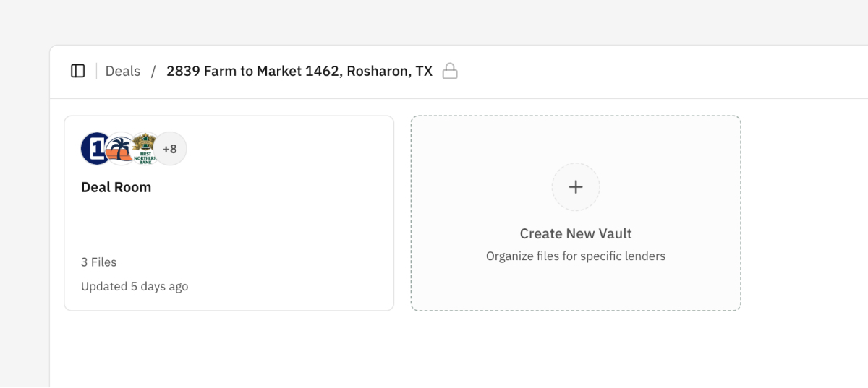Click the lock icon beside the address
The image size is (868, 388).
(450, 71)
